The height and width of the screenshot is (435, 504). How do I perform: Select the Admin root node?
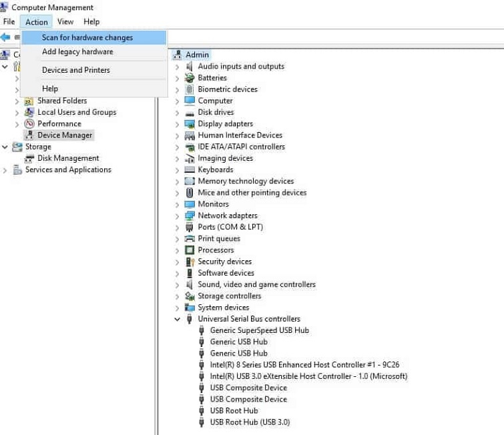[x=197, y=55]
